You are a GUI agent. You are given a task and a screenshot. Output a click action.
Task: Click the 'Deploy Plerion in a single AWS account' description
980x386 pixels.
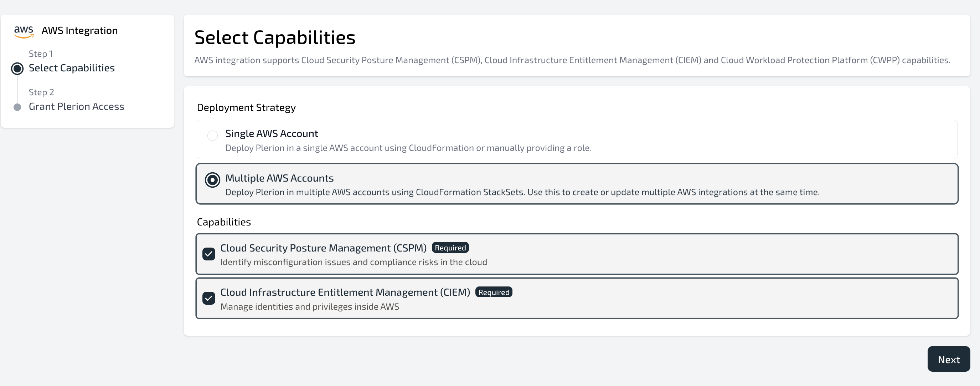click(x=408, y=148)
